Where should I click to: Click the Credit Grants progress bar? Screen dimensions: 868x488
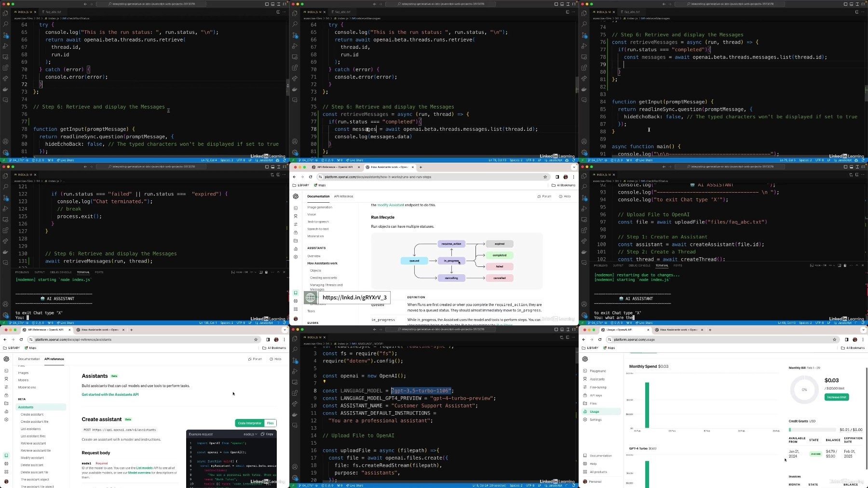(813, 430)
